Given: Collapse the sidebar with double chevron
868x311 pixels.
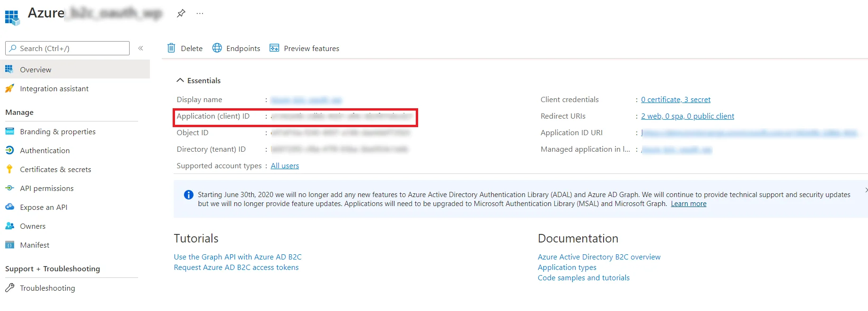Looking at the screenshot, I should (140, 48).
